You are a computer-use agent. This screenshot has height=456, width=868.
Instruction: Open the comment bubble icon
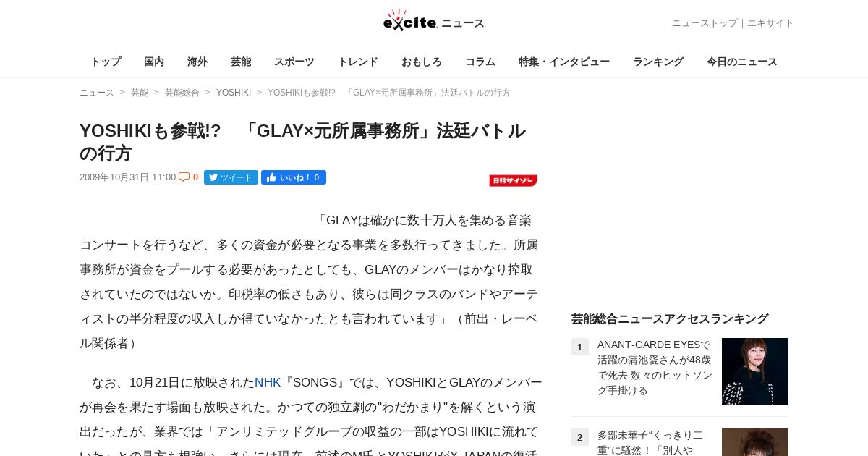coord(184,177)
